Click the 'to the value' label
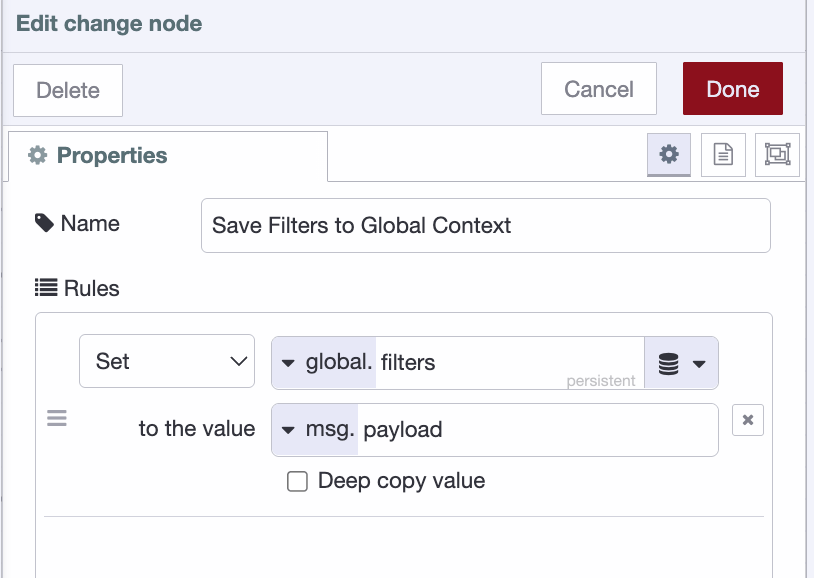 point(197,428)
